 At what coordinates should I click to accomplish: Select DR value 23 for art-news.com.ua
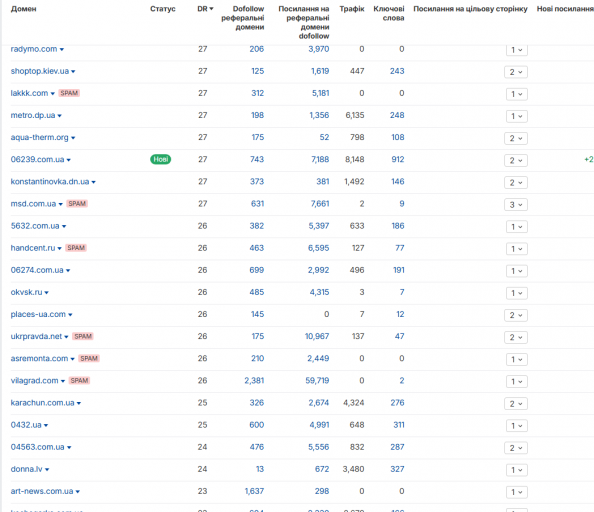202,492
